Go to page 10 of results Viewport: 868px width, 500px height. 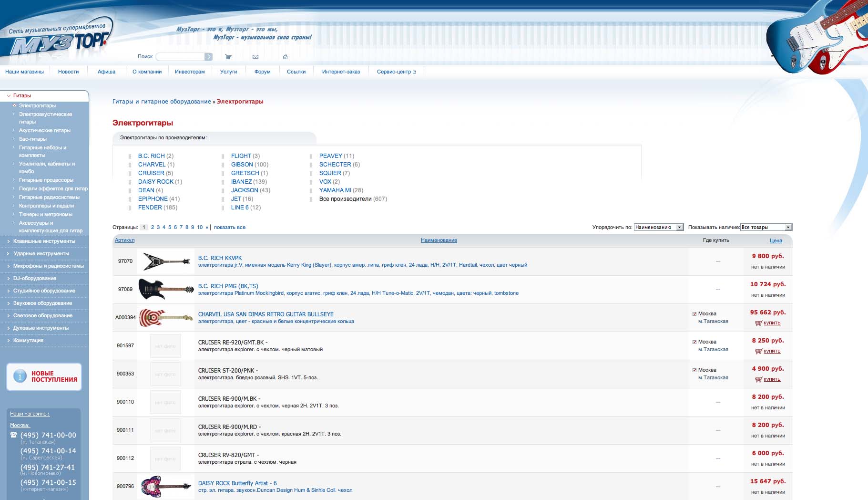pyautogui.click(x=200, y=228)
